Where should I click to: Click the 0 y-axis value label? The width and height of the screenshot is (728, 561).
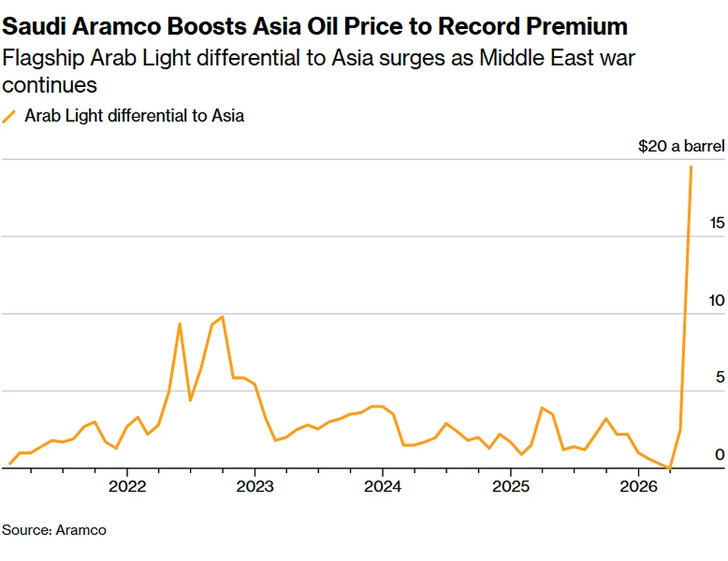pyautogui.click(x=719, y=454)
